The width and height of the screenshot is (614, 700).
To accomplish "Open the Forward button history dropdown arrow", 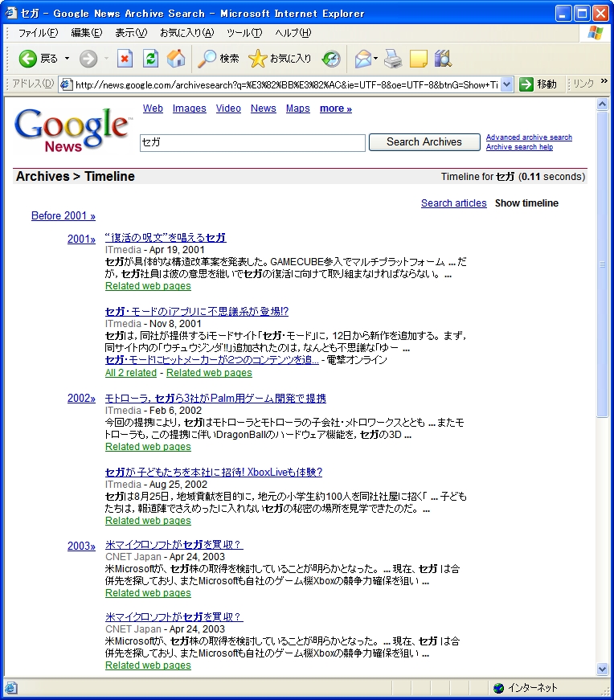I will (106, 59).
